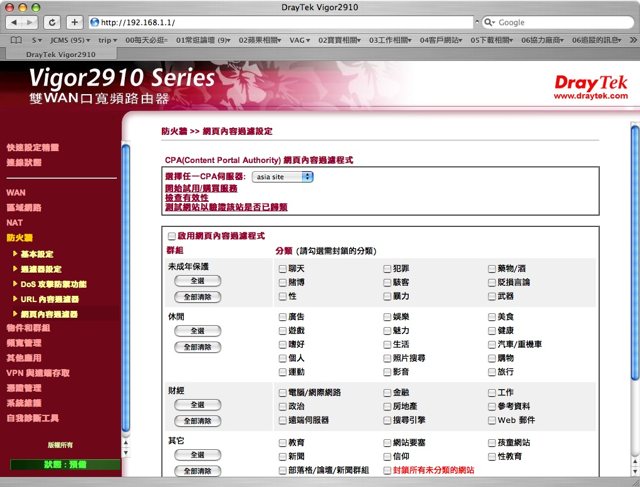Viewport: 640px width, 487px height.
Task: Click the 版權所有 text in the sidebar
Action: click(60, 445)
